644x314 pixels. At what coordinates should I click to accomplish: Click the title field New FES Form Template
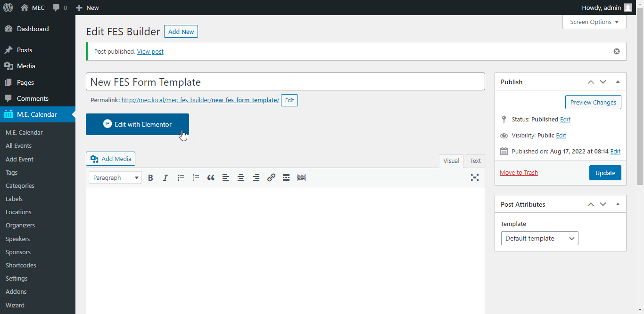click(285, 81)
